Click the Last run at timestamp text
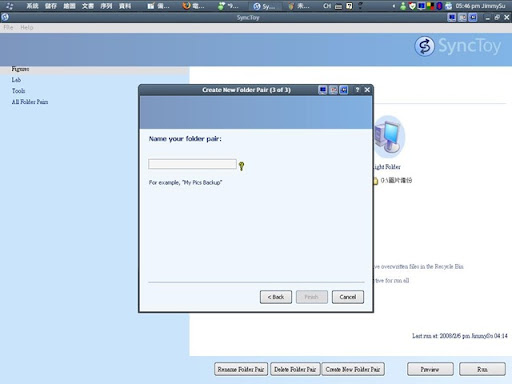 [x=460, y=336]
